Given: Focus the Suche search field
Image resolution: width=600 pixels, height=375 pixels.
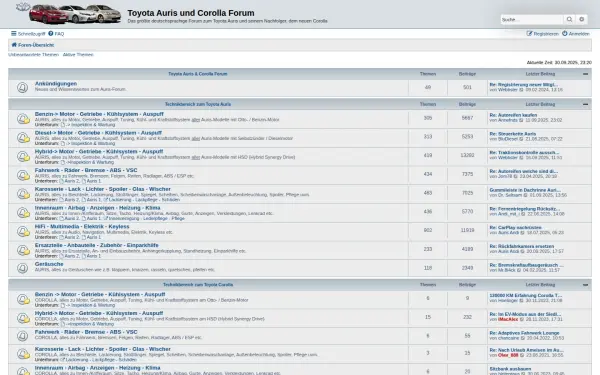Looking at the screenshot, I should 532,20.
